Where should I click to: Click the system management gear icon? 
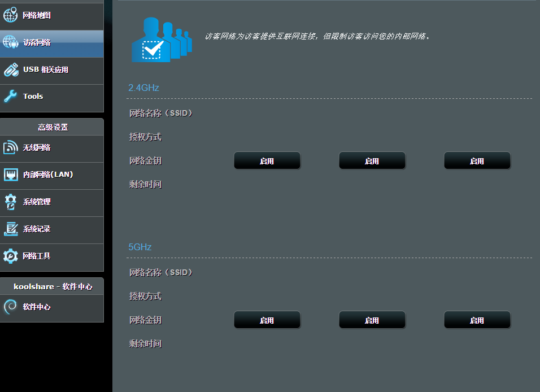(x=10, y=202)
